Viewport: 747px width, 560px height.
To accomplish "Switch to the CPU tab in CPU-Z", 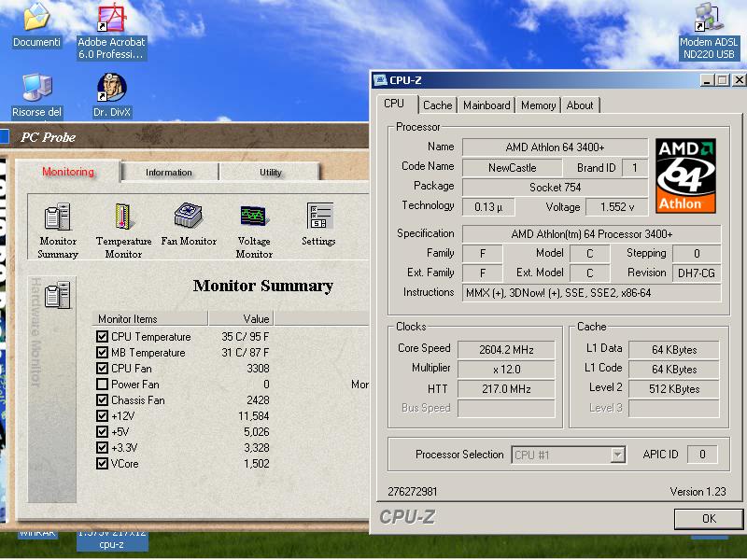I will (x=394, y=104).
